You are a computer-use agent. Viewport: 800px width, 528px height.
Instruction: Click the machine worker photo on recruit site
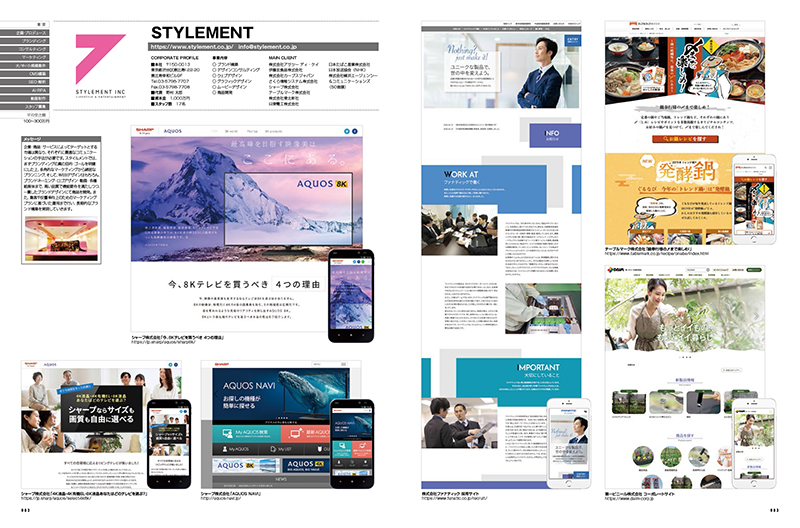click(x=543, y=309)
